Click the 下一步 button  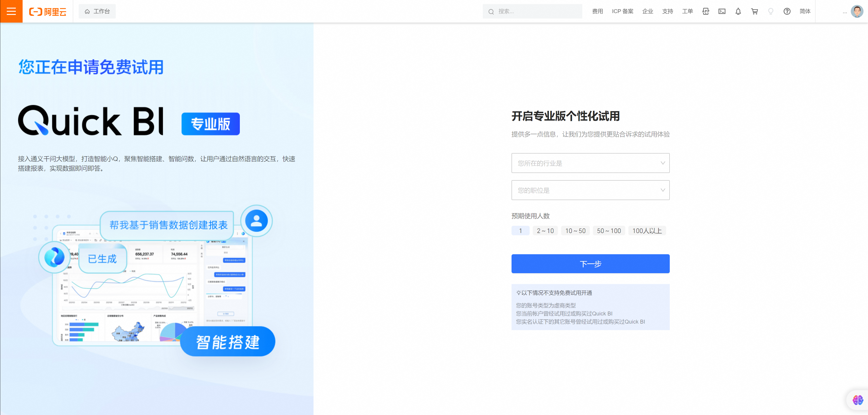pyautogui.click(x=590, y=263)
